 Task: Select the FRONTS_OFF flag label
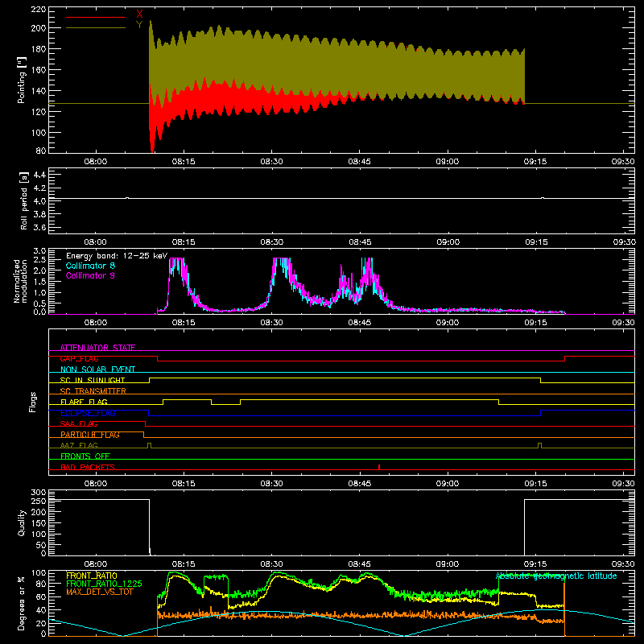tap(85, 456)
